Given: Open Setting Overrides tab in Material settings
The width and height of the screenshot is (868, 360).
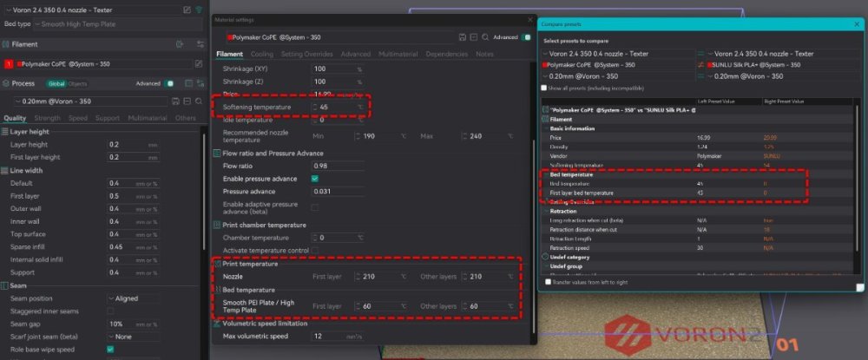Looking at the screenshot, I should point(306,54).
